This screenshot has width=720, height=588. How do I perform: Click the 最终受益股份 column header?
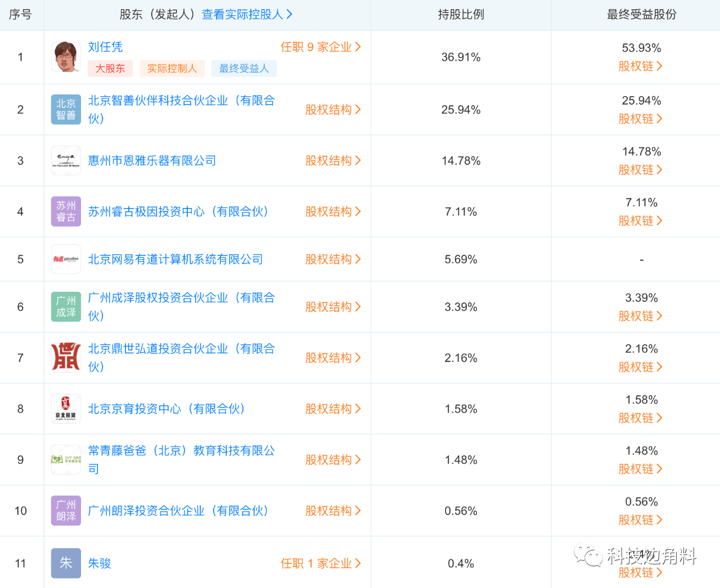(641, 15)
